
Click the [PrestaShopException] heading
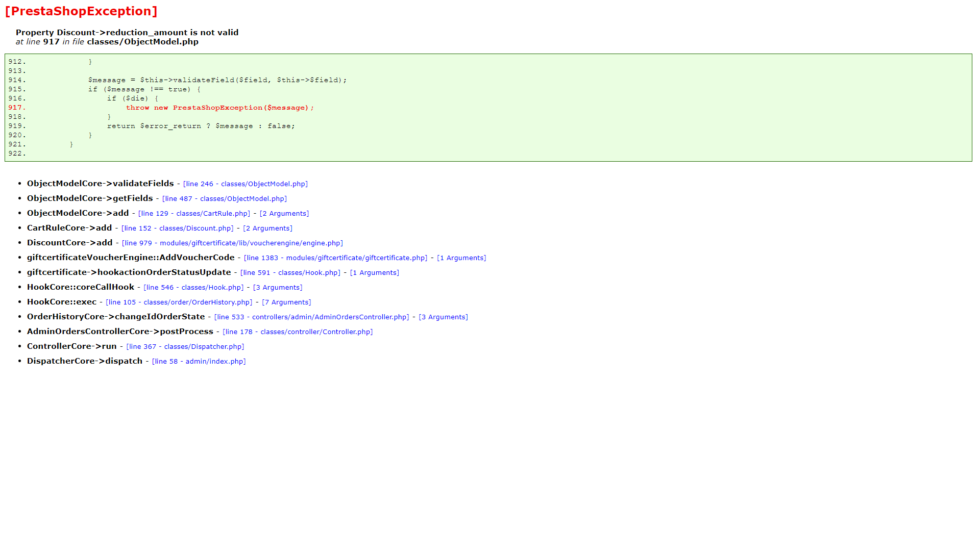click(x=81, y=11)
